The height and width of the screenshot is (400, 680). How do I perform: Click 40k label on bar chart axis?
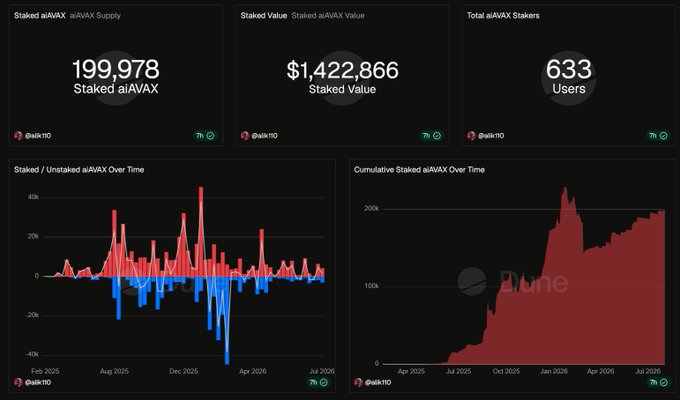[x=33, y=197]
